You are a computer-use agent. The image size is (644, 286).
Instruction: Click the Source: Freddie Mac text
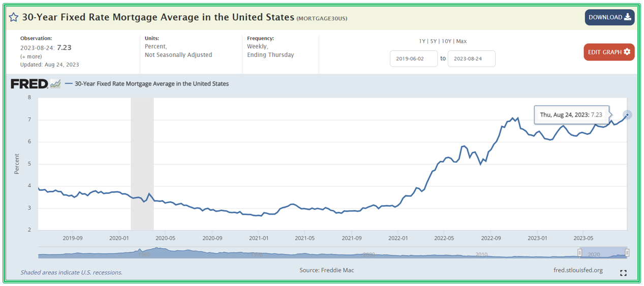pos(327,270)
